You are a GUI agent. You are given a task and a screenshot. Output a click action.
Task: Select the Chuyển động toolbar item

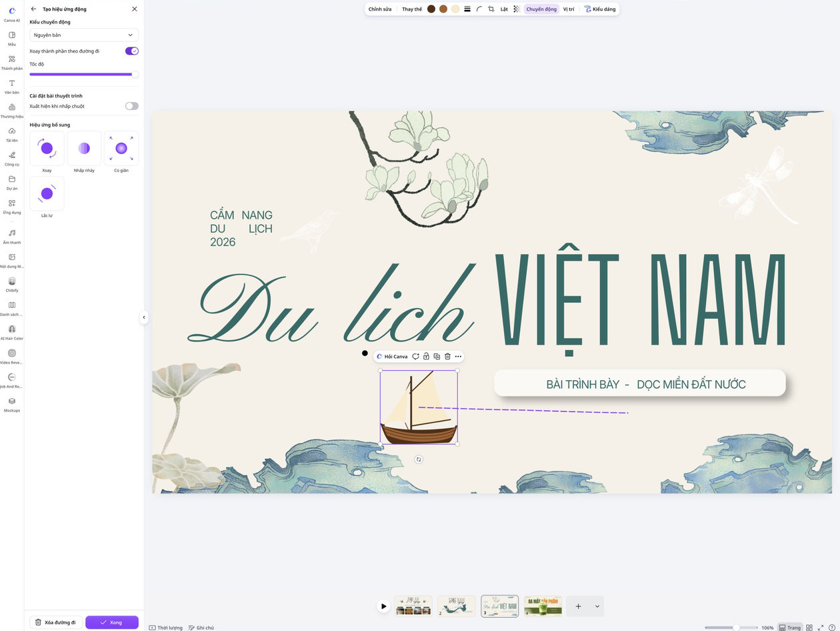pos(541,9)
